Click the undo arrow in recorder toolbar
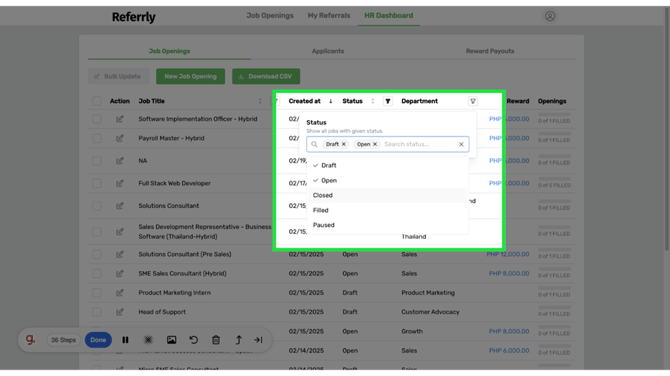670x376 pixels. tap(194, 340)
